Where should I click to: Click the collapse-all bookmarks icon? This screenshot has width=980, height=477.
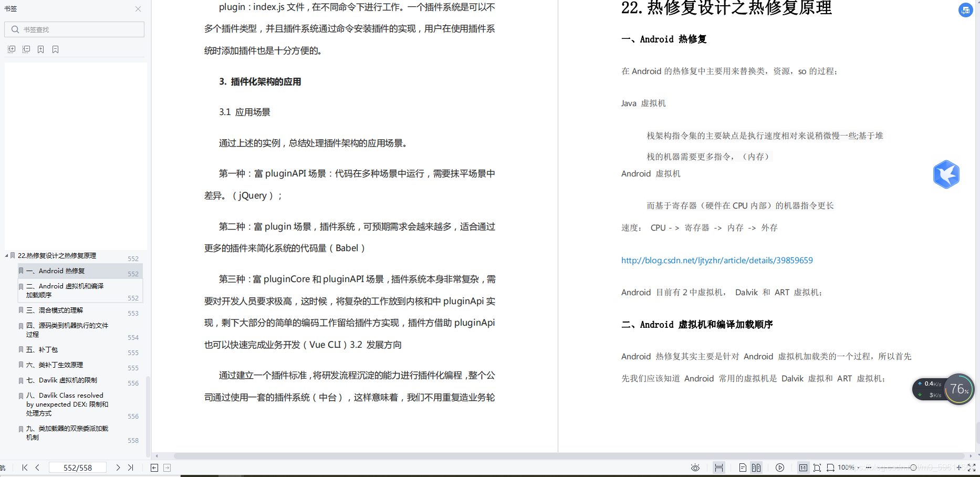pos(26,49)
